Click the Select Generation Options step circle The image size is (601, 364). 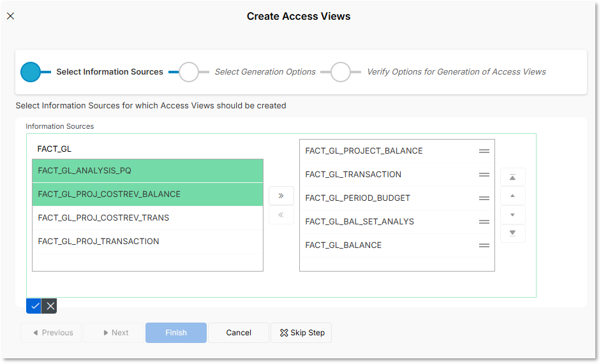pyautogui.click(x=189, y=72)
